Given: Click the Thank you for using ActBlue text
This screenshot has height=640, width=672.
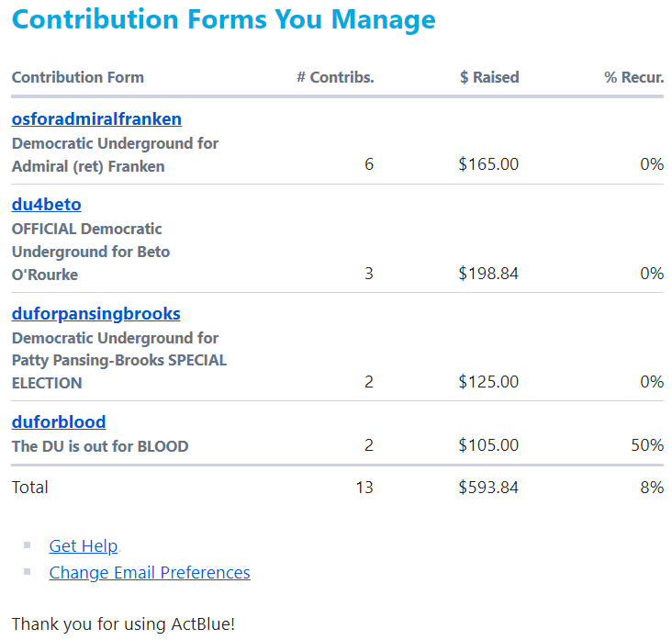Looking at the screenshot, I should click(x=124, y=624).
